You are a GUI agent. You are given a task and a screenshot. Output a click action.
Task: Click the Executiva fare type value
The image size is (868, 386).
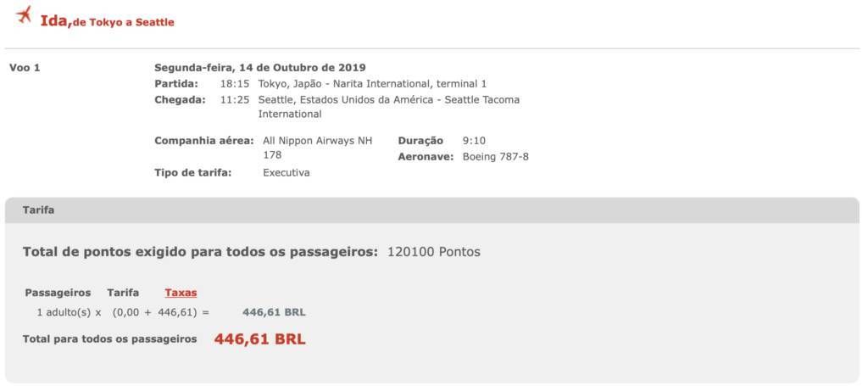point(287,173)
